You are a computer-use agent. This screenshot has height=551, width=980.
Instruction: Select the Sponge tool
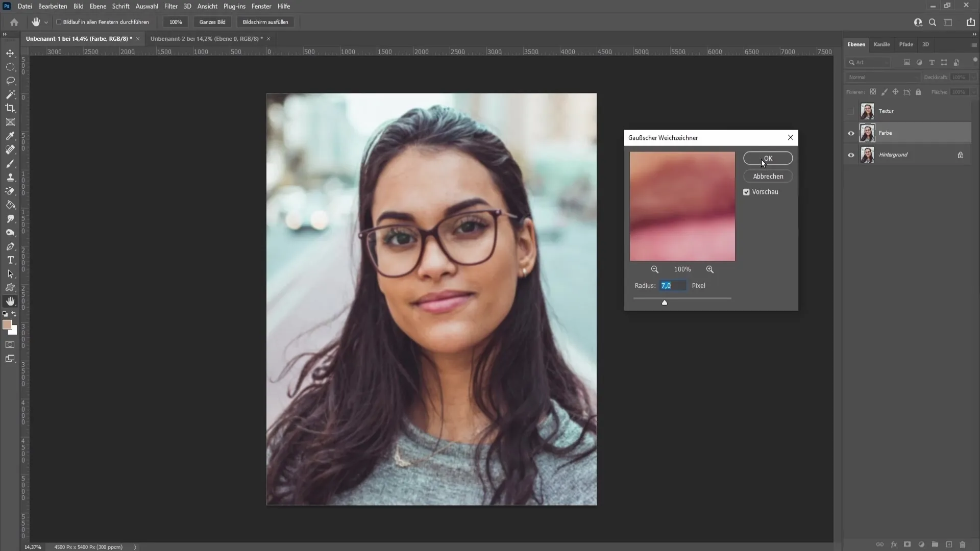[x=10, y=232]
